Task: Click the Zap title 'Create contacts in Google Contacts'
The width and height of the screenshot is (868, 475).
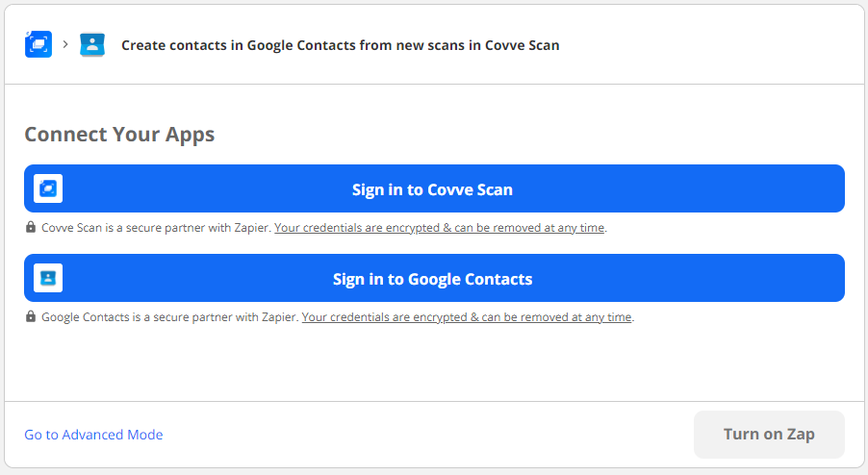Action: point(340,45)
